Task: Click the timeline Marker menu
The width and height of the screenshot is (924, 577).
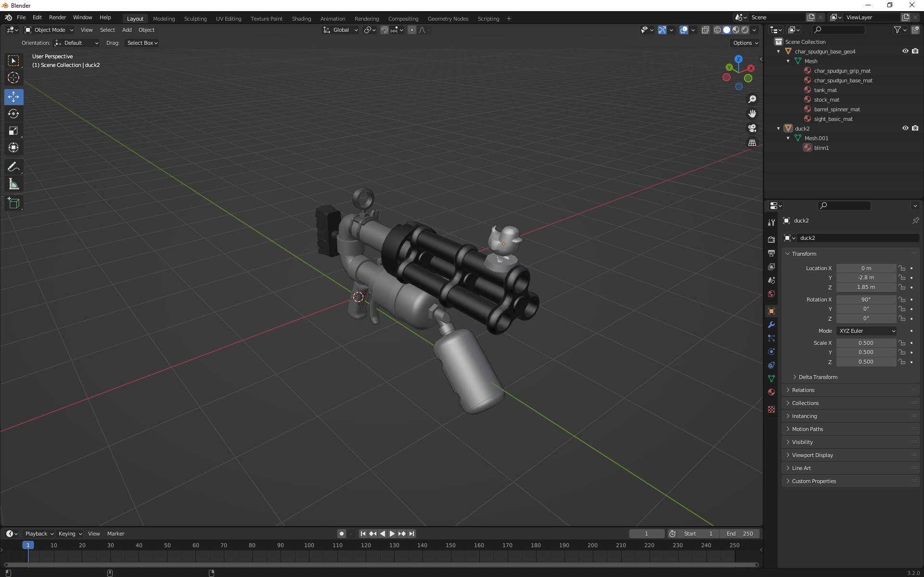Action: (115, 534)
